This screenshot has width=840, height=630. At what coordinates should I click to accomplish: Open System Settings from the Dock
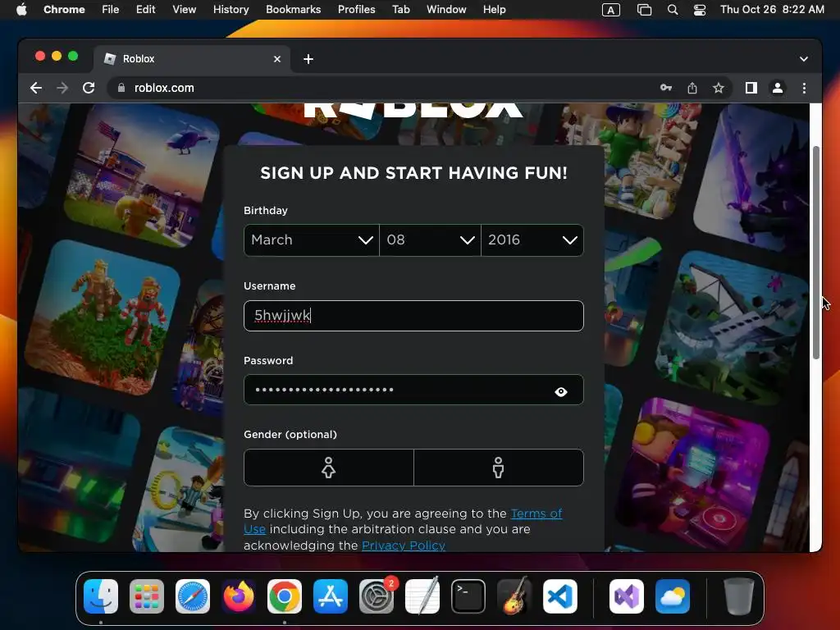coord(377,596)
